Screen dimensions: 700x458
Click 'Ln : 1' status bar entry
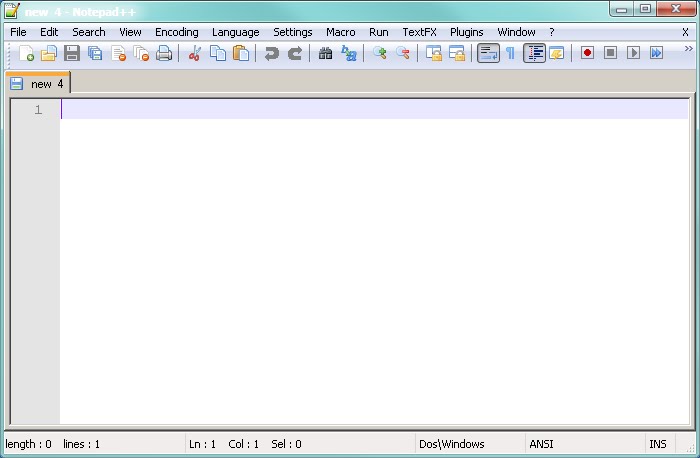pos(203,444)
